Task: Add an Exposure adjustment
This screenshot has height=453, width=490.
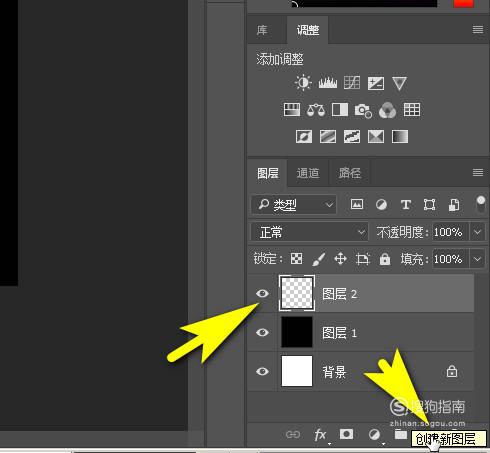Action: tap(376, 83)
